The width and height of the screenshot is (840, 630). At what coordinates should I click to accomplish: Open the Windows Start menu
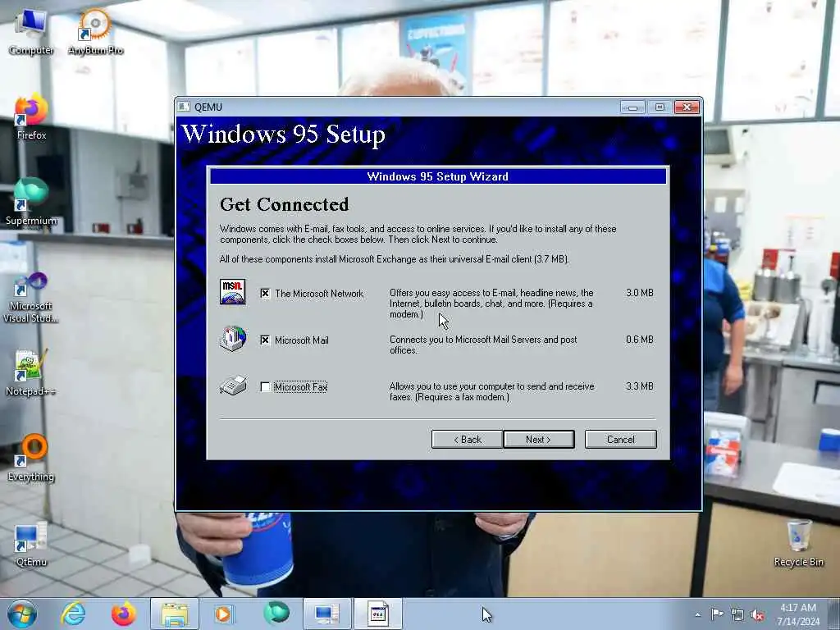[x=22, y=614]
